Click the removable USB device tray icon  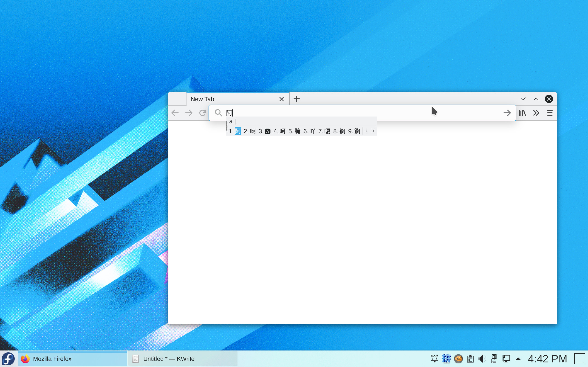pos(495,359)
